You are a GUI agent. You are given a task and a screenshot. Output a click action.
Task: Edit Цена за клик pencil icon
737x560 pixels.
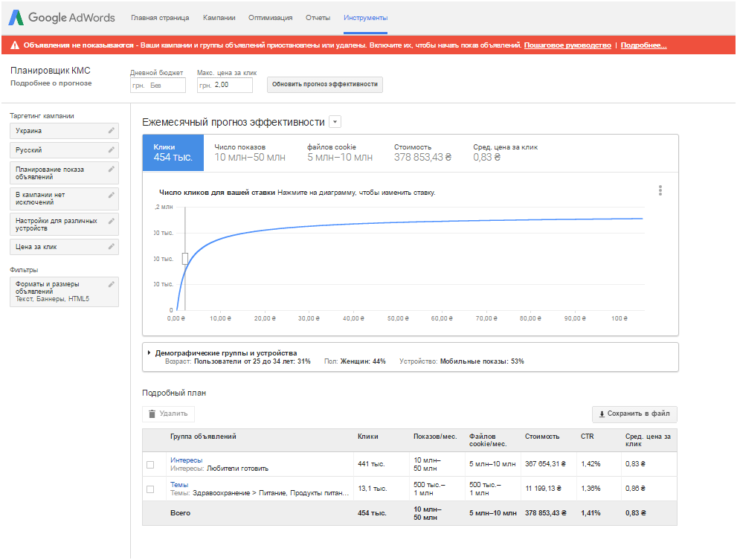112,246
